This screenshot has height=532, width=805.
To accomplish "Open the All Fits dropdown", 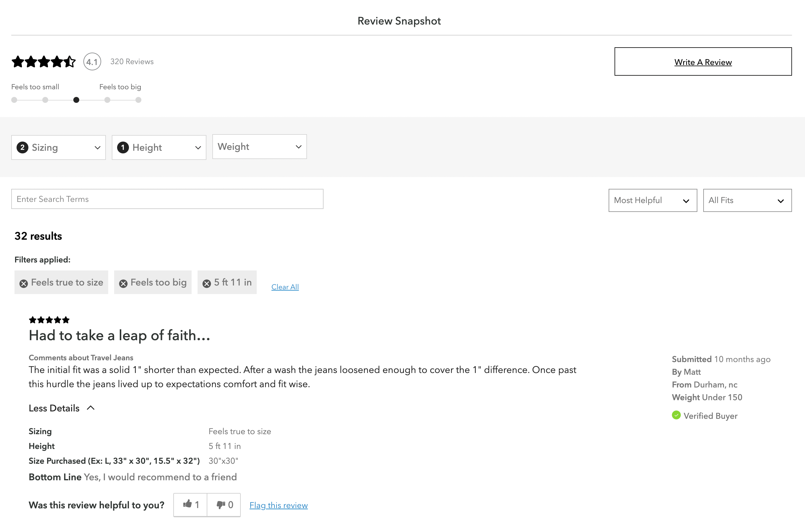I will pyautogui.click(x=747, y=200).
